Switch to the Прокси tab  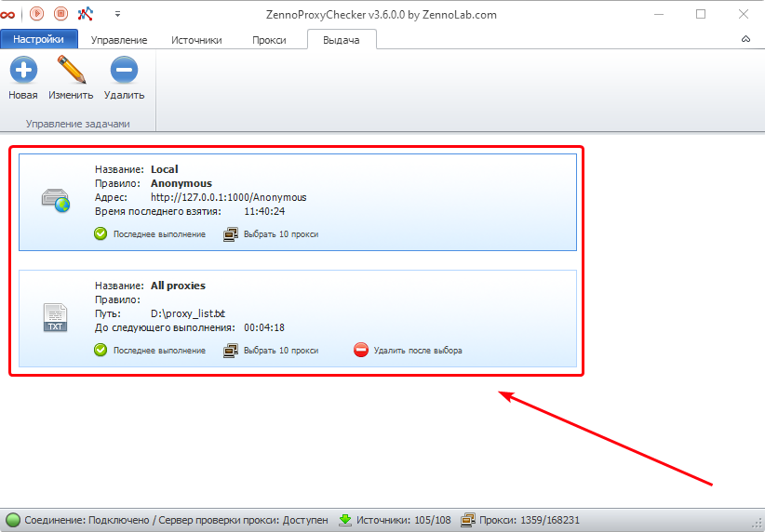coord(269,40)
